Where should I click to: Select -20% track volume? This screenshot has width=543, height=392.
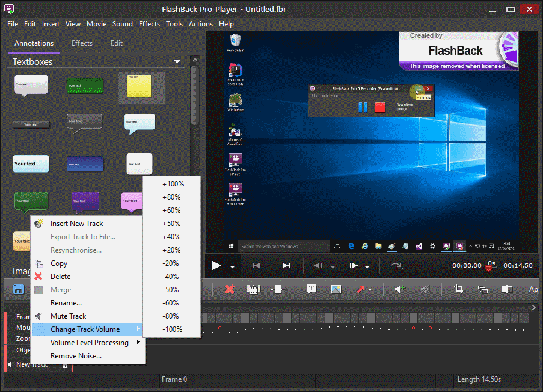[171, 263]
